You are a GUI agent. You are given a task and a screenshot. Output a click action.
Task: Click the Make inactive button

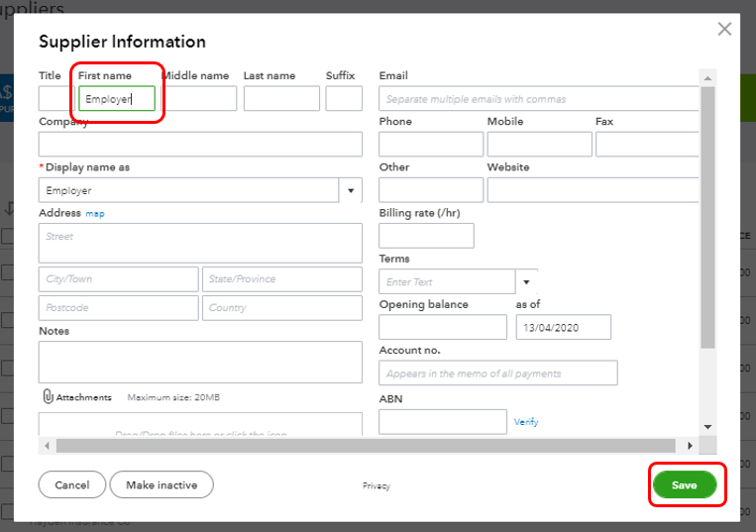(162, 484)
